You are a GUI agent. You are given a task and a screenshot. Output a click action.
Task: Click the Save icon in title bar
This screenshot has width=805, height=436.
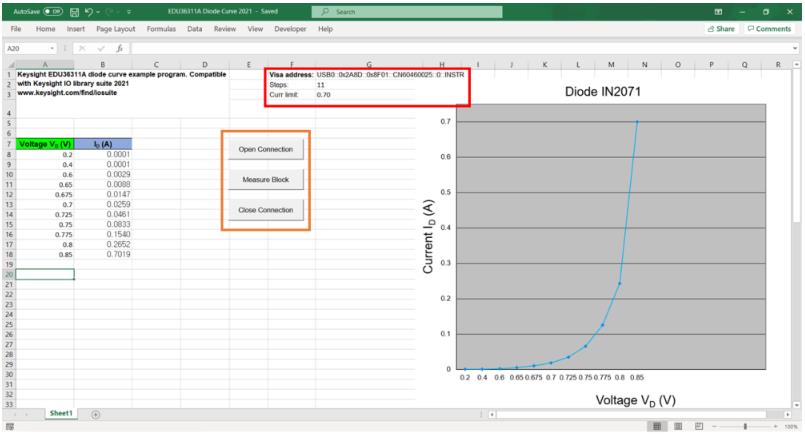75,11
